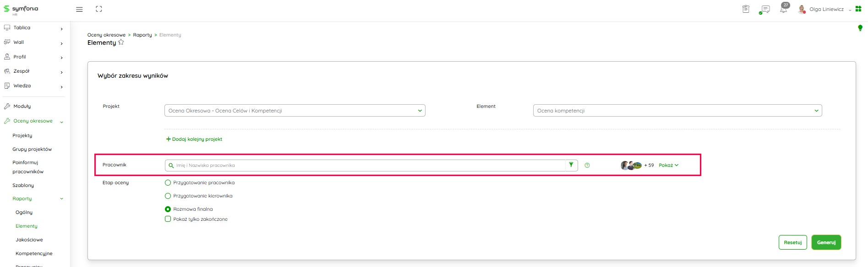Click the employee name search field
The image size is (868, 267).
tap(366, 166)
